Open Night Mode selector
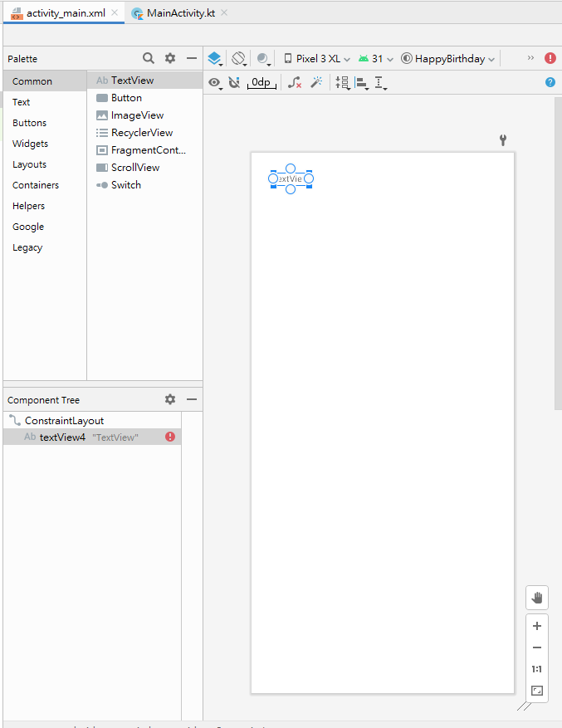This screenshot has width=562, height=728. pyautogui.click(x=263, y=58)
